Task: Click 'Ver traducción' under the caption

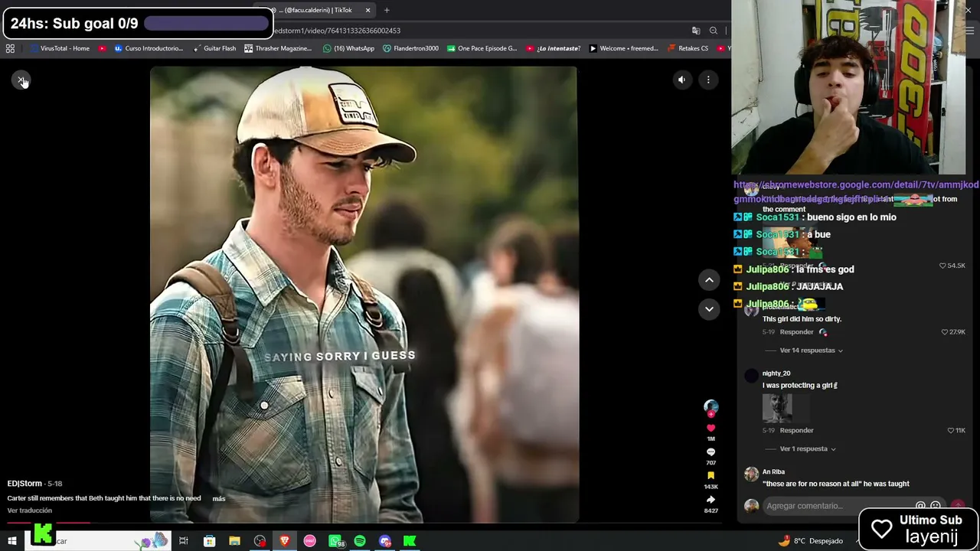Action: pyautogui.click(x=30, y=510)
